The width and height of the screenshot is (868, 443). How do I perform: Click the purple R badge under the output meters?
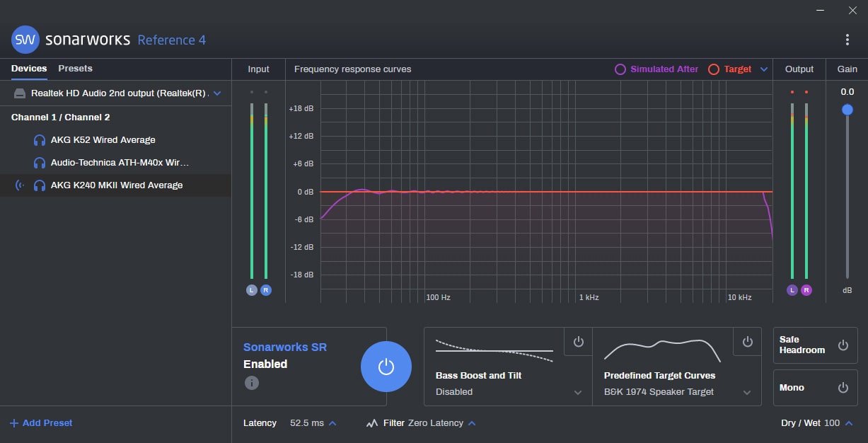806,289
